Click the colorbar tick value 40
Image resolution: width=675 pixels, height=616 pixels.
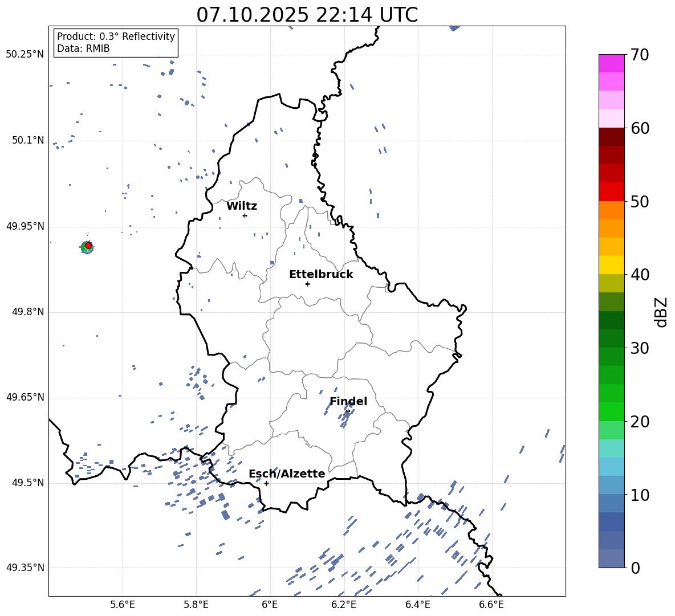(x=640, y=275)
